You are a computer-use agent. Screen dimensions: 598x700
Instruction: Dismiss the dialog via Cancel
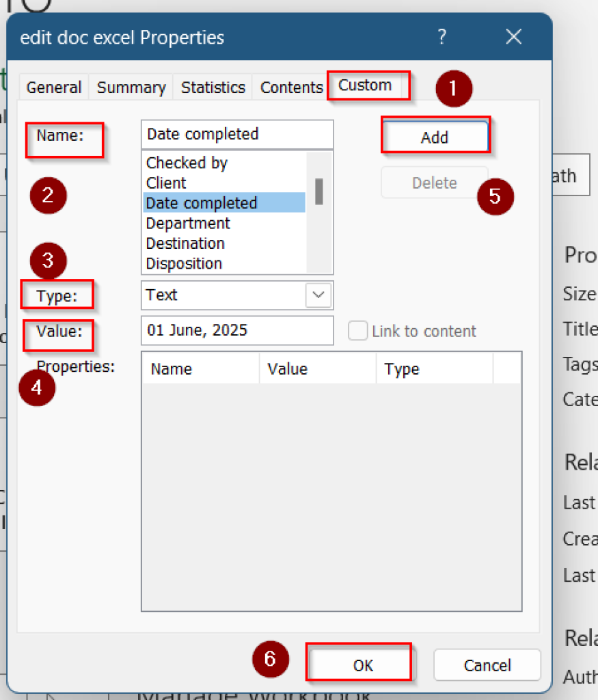487,664
